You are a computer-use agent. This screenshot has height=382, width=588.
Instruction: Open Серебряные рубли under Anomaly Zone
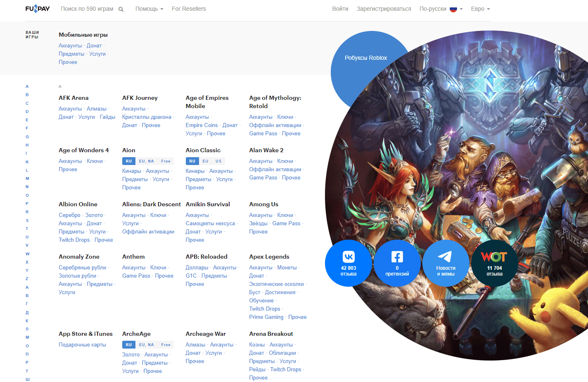[83, 268]
